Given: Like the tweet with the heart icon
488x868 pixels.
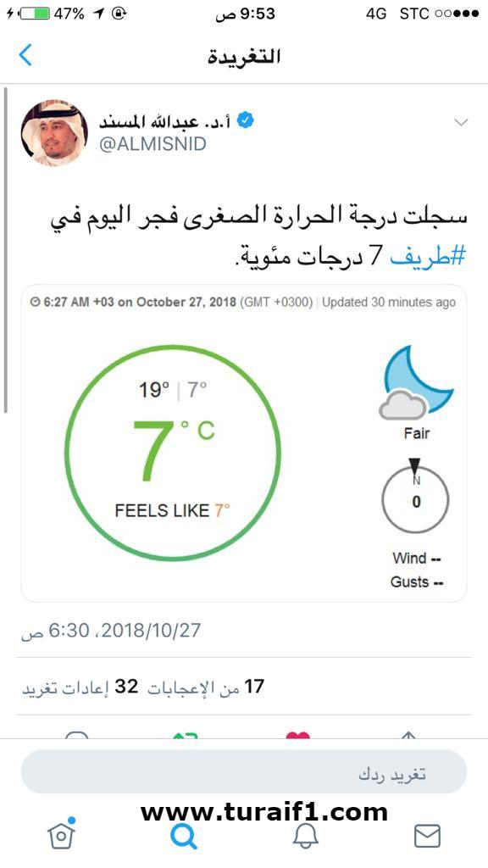Looking at the screenshot, I should (297, 735).
